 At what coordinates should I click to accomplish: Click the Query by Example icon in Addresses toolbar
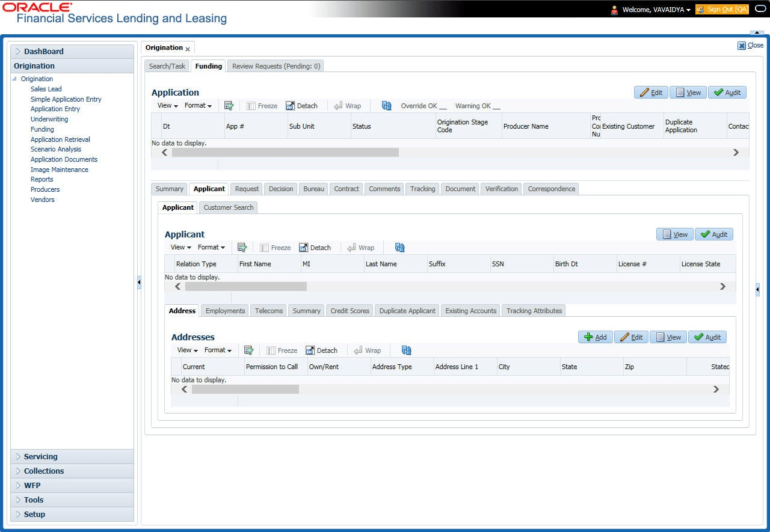pos(248,350)
